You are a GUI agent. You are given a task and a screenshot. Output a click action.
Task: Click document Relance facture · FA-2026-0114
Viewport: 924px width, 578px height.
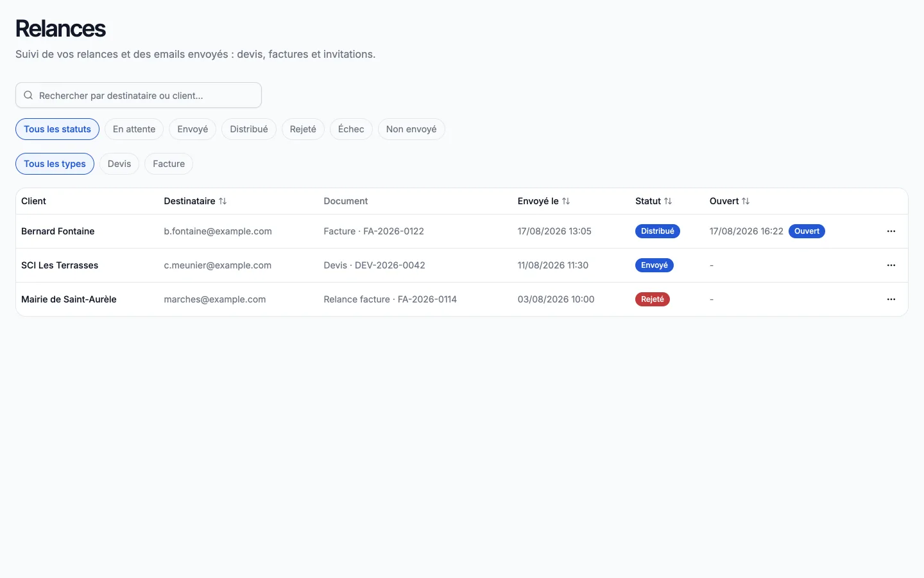(390, 299)
